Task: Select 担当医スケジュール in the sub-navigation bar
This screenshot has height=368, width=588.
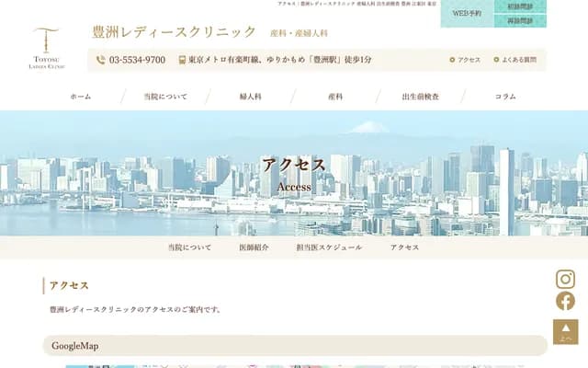Action: tap(329, 247)
